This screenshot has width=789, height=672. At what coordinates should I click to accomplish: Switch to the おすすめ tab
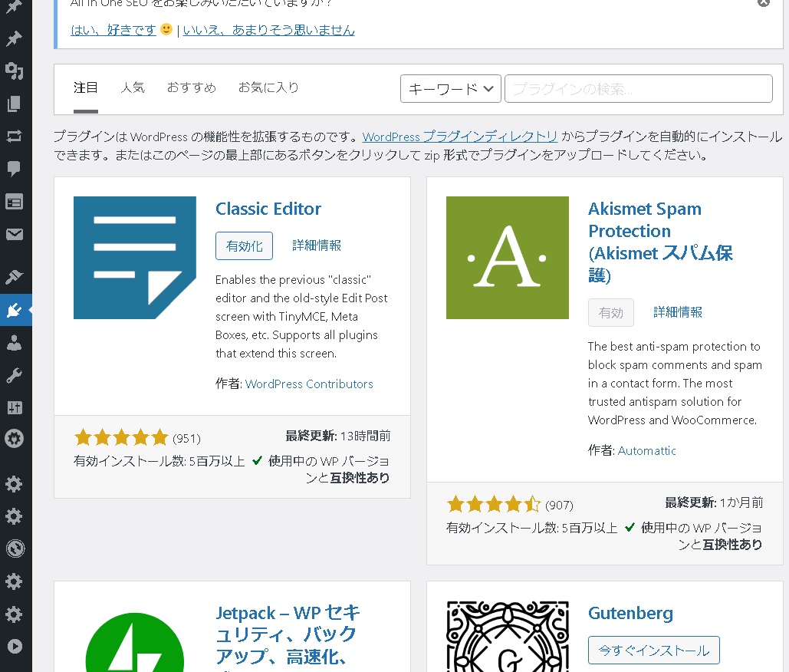[191, 88]
